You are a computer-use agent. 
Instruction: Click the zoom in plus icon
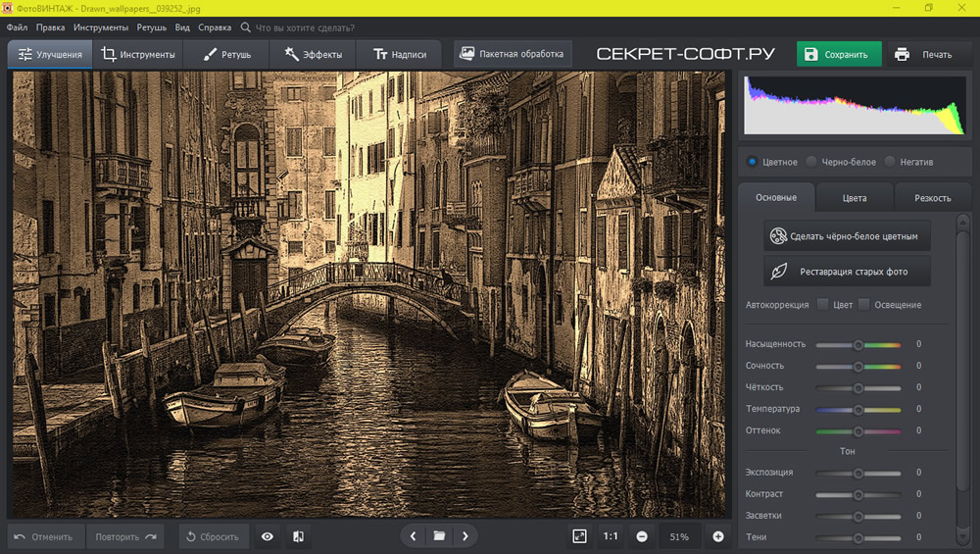[x=718, y=536]
